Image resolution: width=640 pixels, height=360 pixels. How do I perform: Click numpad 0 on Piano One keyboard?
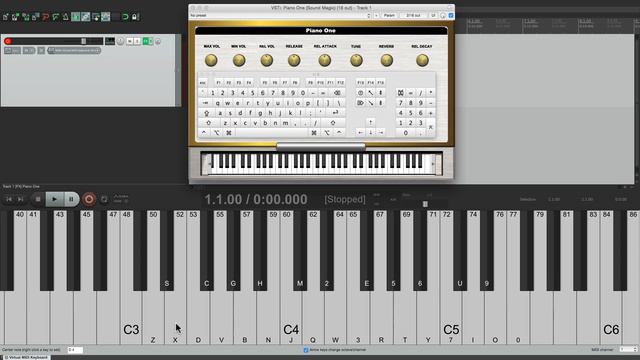tap(405, 133)
